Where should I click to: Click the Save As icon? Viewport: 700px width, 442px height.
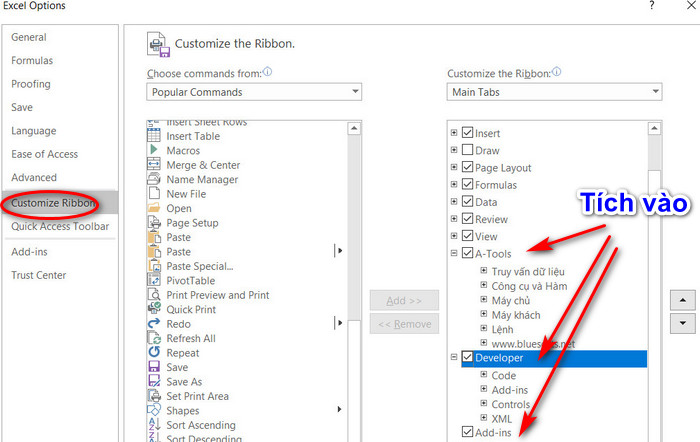point(154,381)
